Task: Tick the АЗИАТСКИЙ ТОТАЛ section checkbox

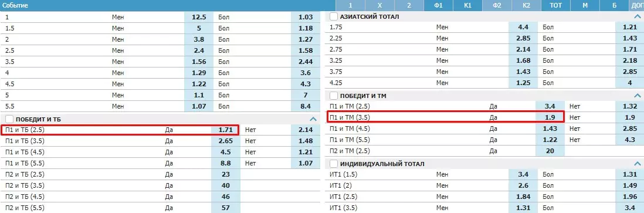Action: pyautogui.click(x=334, y=17)
